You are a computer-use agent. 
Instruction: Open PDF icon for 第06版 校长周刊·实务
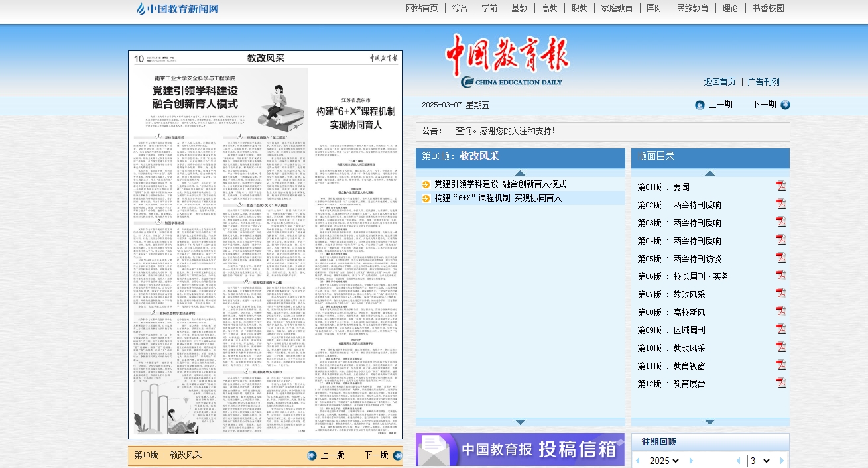(781, 276)
